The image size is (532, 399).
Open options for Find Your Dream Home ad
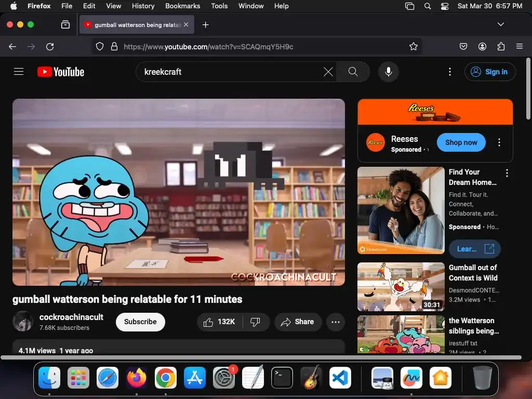pos(507,173)
